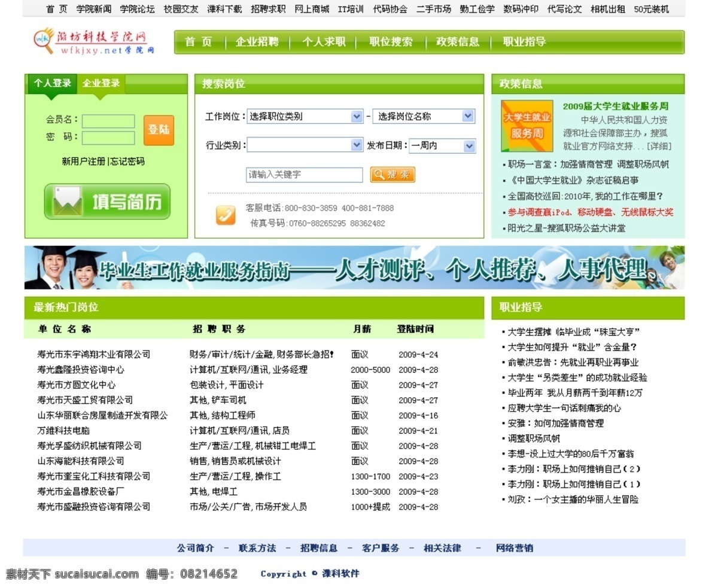
Task: Open the 选择岗位名称 dropdown
Action: point(424,117)
